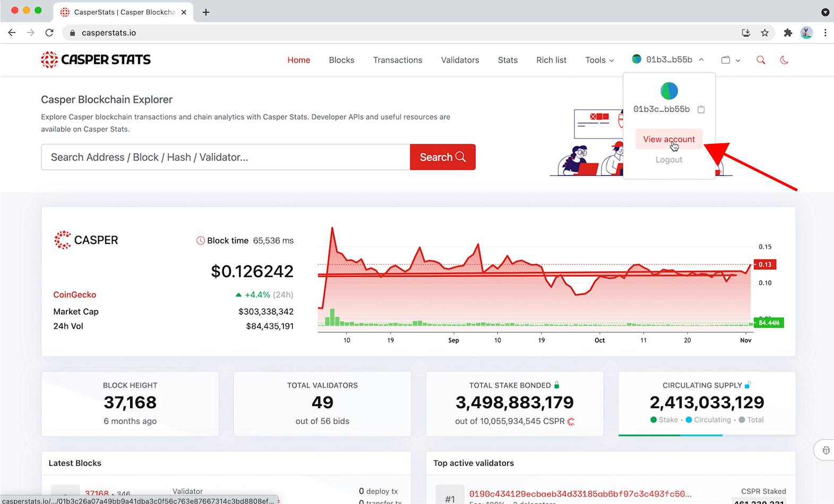Open the CoinGecko link
The width and height of the screenshot is (834, 504).
[x=75, y=294]
